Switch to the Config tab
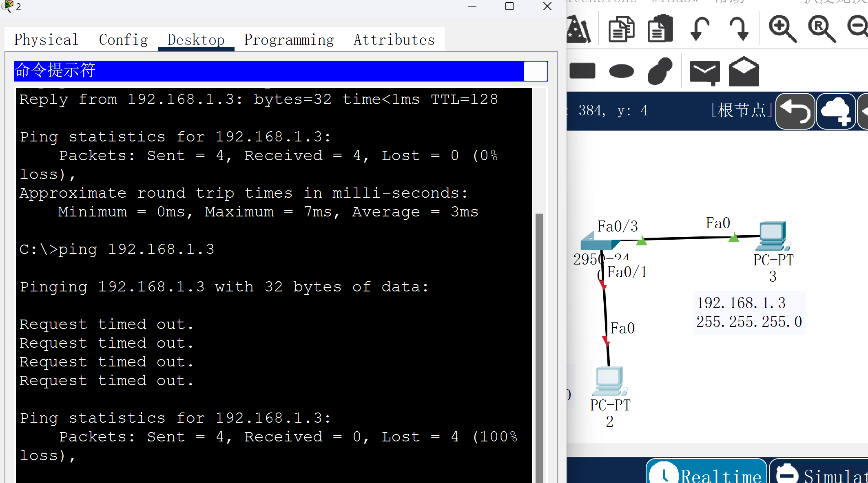The height and width of the screenshot is (483, 868). click(123, 40)
